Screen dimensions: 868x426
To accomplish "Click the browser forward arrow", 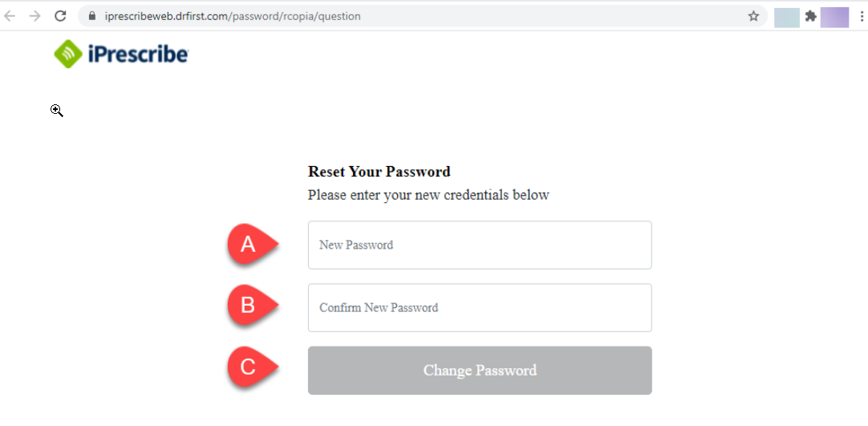I will tap(34, 16).
